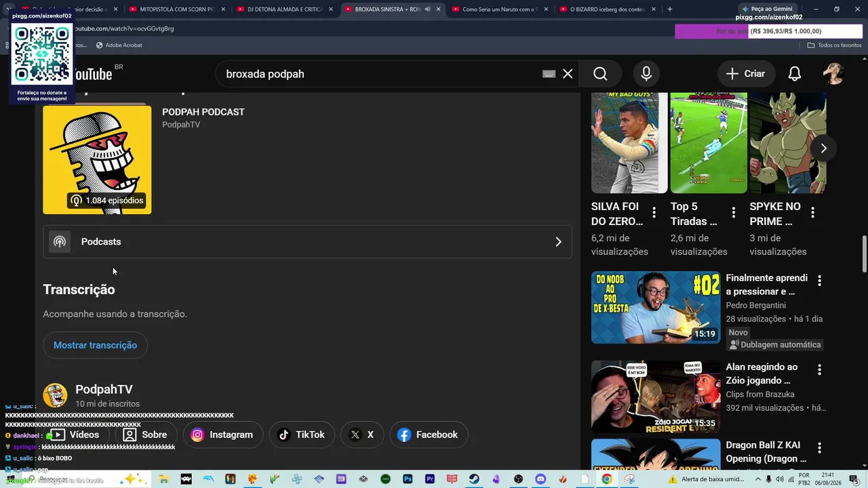
Task: Open the YouTube notifications bell
Action: pyautogui.click(x=795, y=74)
